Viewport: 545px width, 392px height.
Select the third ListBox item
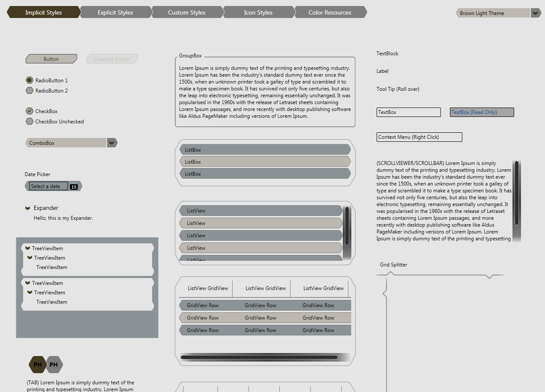coord(265,174)
